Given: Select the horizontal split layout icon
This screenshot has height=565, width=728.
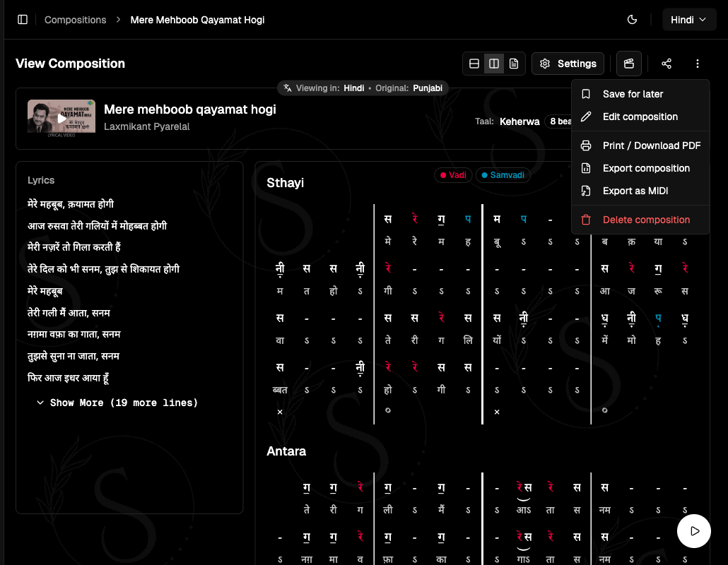Looking at the screenshot, I should (474, 64).
